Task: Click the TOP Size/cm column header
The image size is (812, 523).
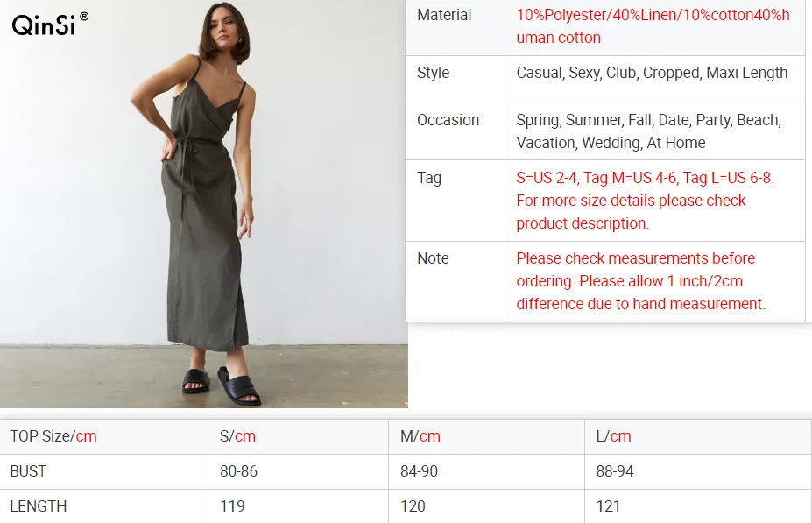Action: click(x=53, y=436)
